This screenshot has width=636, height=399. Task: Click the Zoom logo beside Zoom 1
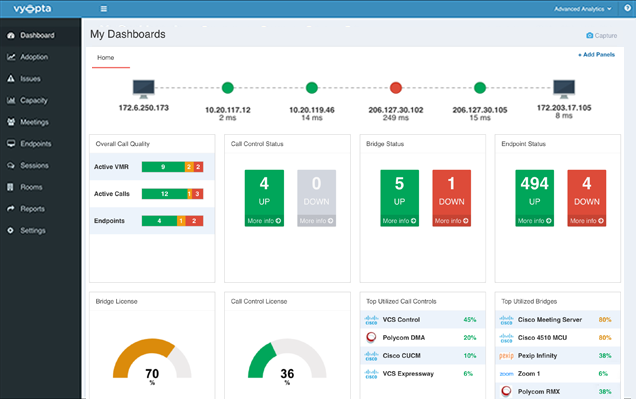pos(506,374)
